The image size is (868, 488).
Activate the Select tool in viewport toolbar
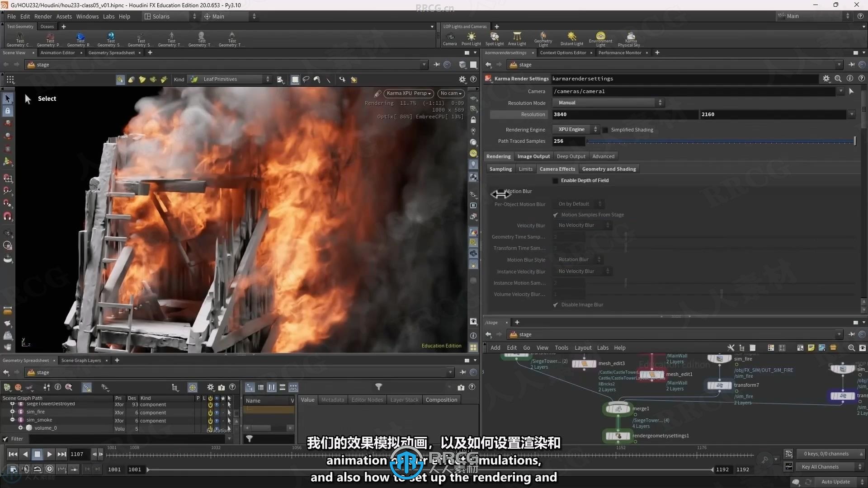8,99
